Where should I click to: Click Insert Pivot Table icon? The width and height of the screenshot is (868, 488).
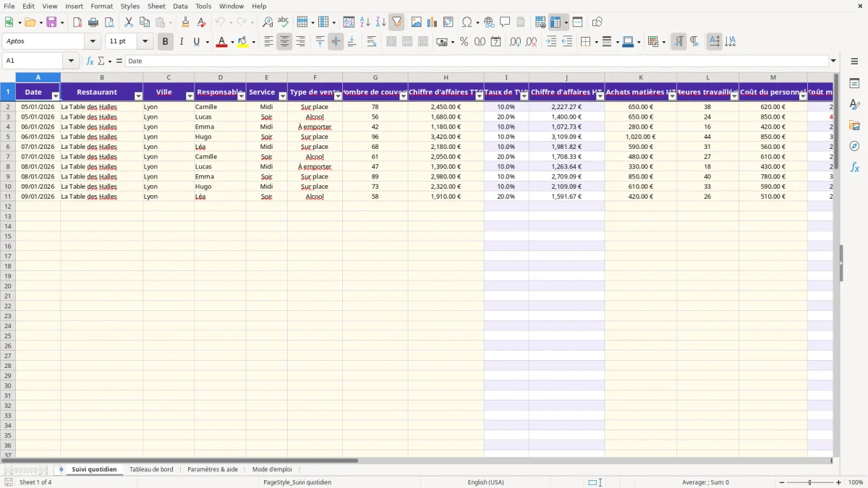tap(448, 22)
